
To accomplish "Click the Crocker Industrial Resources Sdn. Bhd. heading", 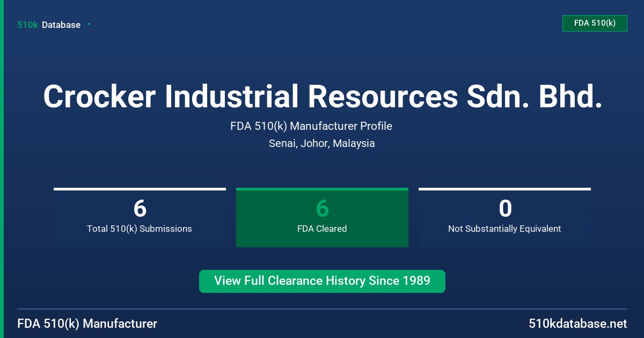I will pos(322,97).
